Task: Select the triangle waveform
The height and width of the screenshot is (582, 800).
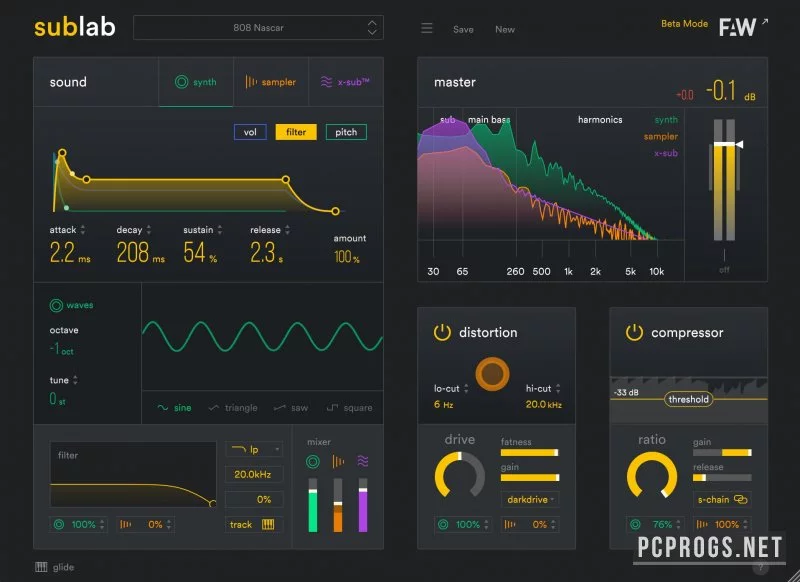Action: click(x=233, y=408)
